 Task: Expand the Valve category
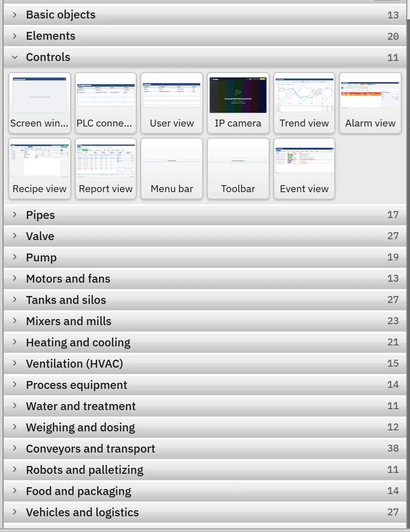205,236
